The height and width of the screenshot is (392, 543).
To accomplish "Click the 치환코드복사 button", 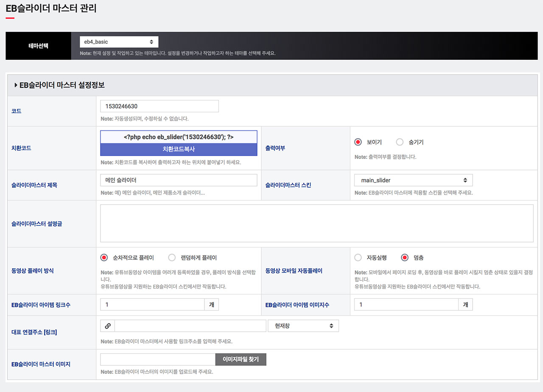I will pos(179,149).
